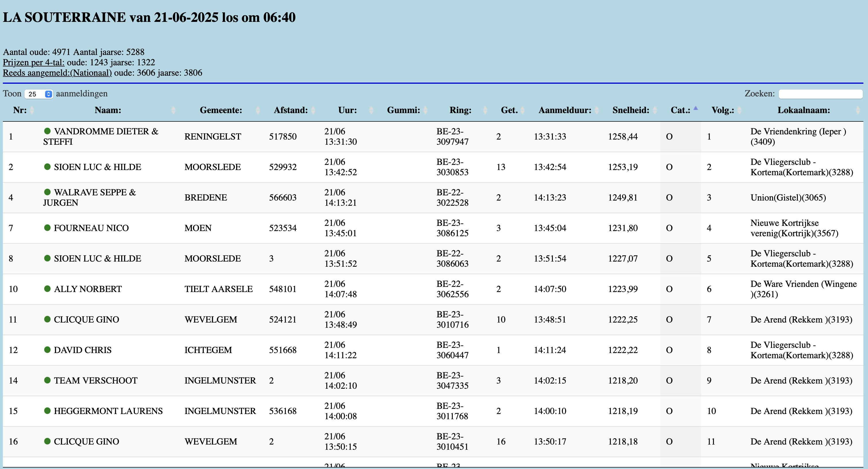The width and height of the screenshot is (868, 469).
Task: Sort by Lokaalnaam column header
Action: tap(803, 110)
